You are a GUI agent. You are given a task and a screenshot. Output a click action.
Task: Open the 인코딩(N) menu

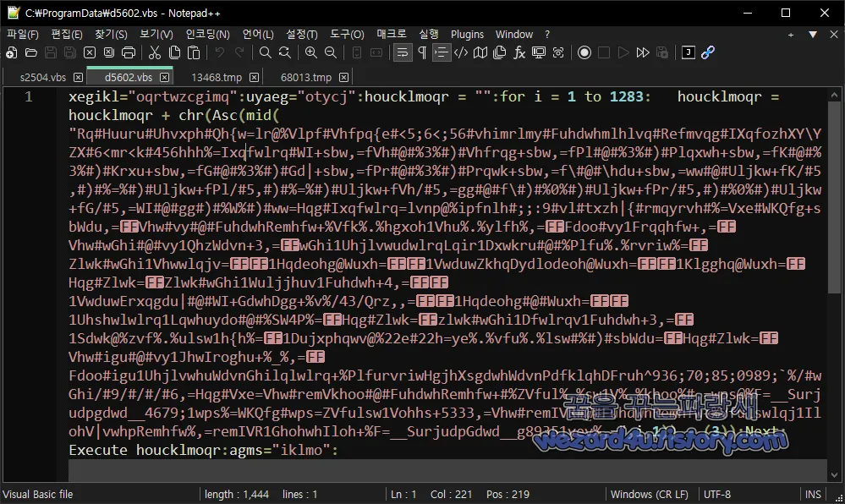tap(207, 34)
